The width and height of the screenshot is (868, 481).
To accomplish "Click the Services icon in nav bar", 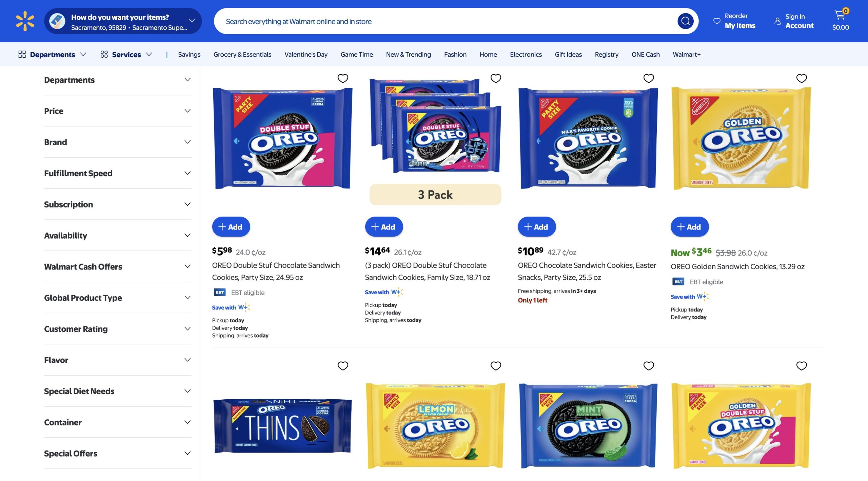I will point(104,54).
